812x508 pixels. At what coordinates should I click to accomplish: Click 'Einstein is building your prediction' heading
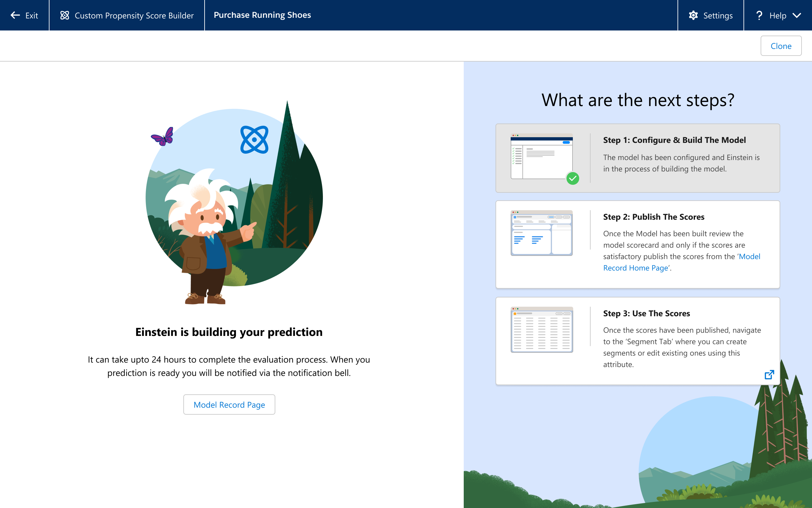(229, 332)
